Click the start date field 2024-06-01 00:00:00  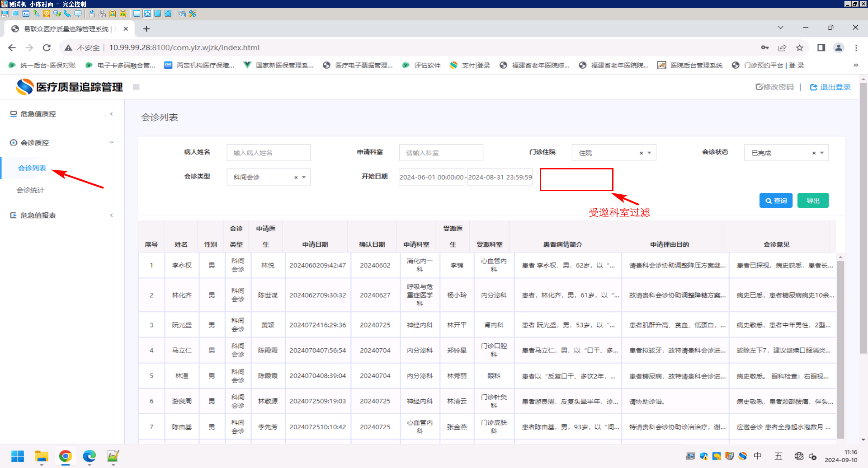click(432, 177)
